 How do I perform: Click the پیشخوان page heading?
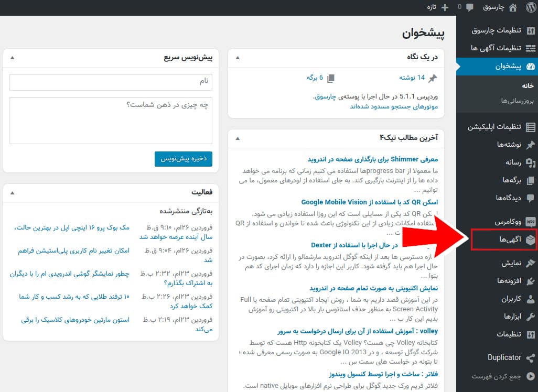(x=423, y=33)
